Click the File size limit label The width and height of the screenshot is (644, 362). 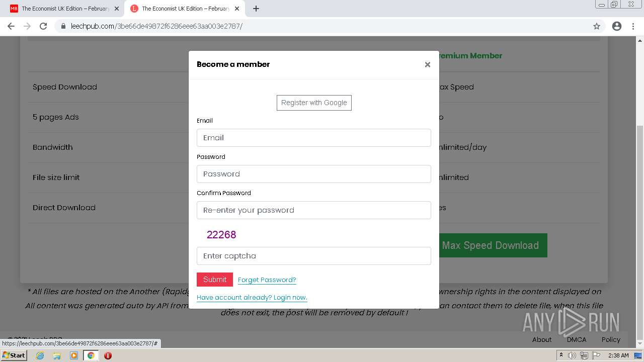click(56, 177)
